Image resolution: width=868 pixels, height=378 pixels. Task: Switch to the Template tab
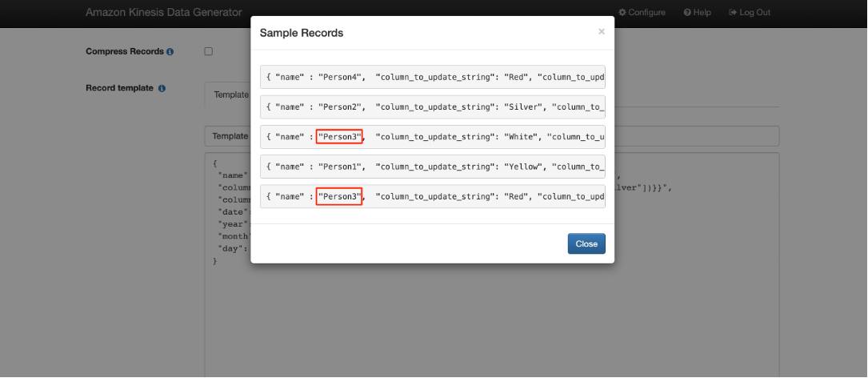click(x=230, y=94)
